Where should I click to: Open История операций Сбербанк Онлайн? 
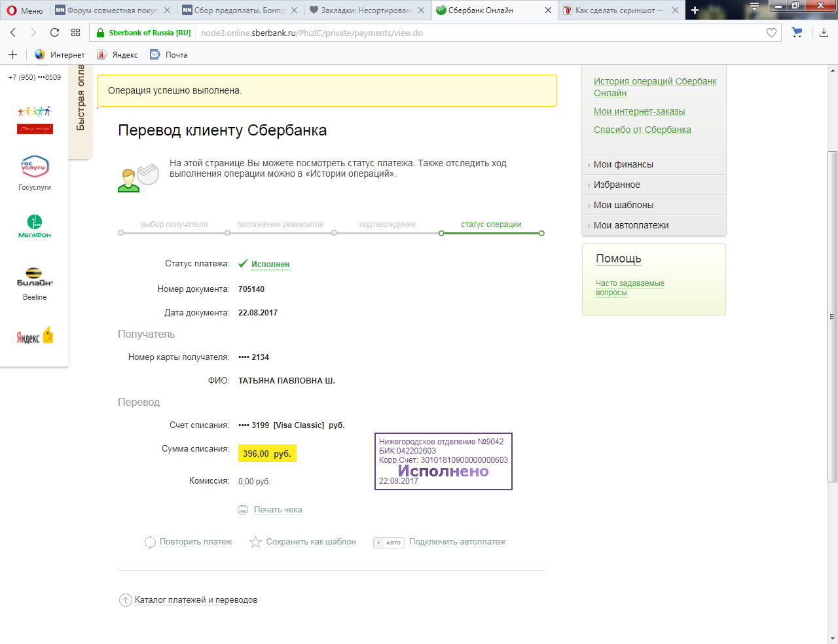pos(655,87)
